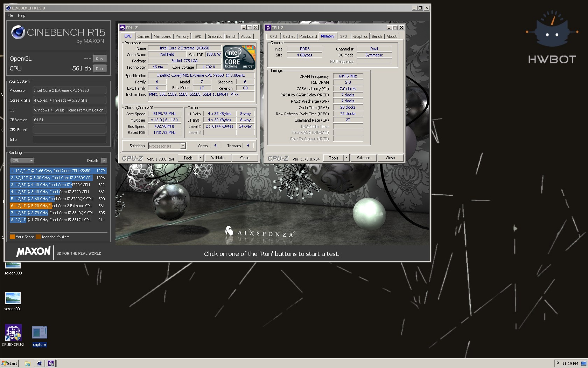Click the right CPU-Z title bar icon
Image resolution: width=588 pixels, height=368 pixels.
(268, 28)
